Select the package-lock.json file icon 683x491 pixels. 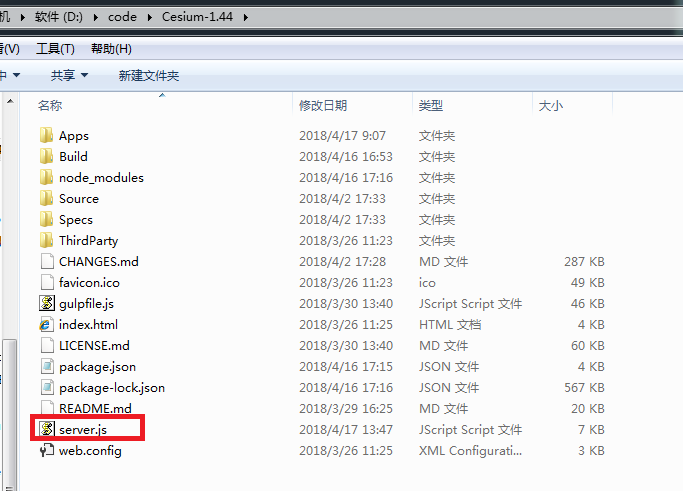pos(47,387)
